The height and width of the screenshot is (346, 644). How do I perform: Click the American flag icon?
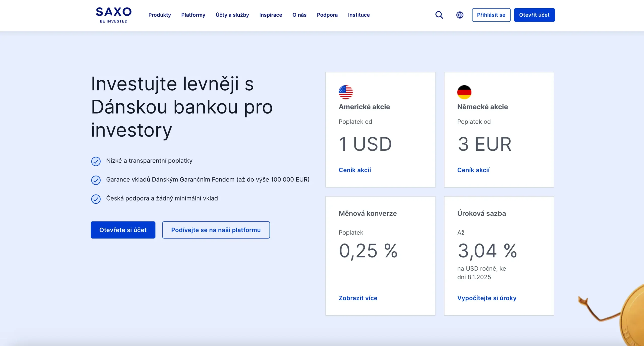tap(346, 92)
